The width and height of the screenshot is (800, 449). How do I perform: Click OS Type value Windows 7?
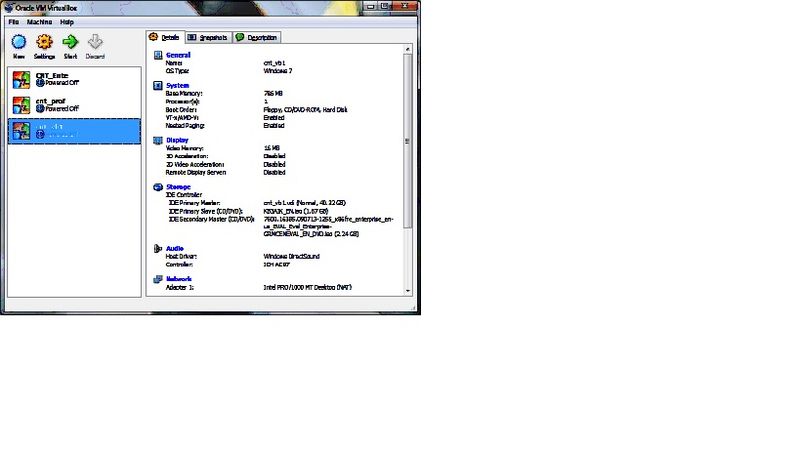(x=278, y=71)
